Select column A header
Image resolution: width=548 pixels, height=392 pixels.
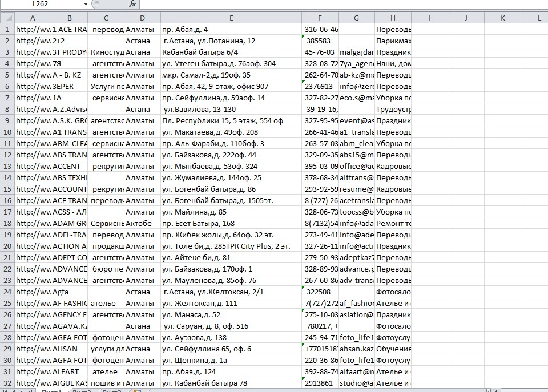pos(33,18)
